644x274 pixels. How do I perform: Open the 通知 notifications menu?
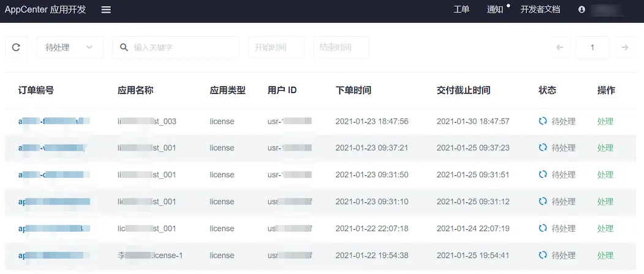pos(495,10)
